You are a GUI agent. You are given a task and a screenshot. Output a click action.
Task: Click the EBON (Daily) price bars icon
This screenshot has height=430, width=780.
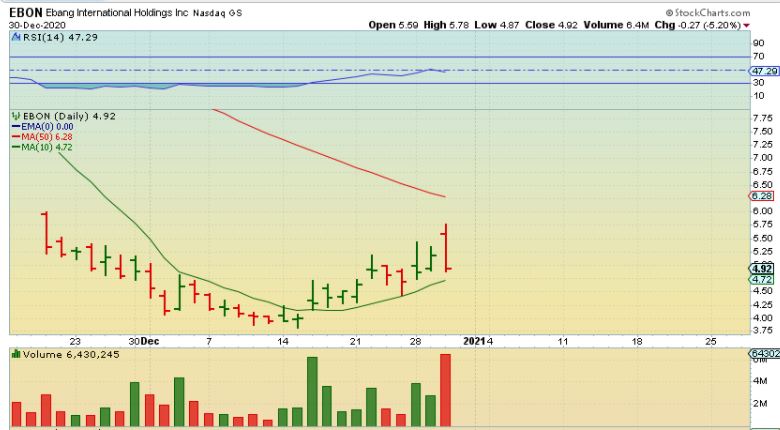coord(16,116)
